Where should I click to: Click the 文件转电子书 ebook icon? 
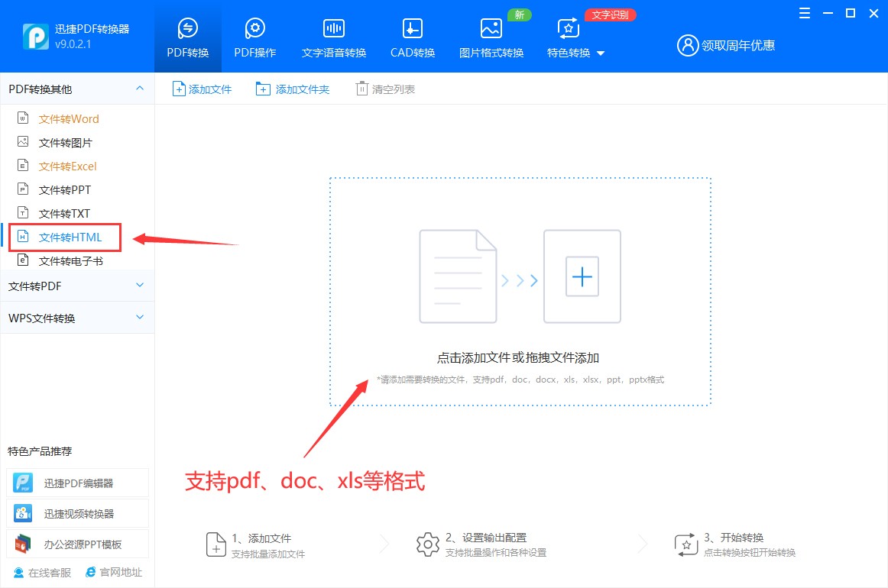pos(23,260)
